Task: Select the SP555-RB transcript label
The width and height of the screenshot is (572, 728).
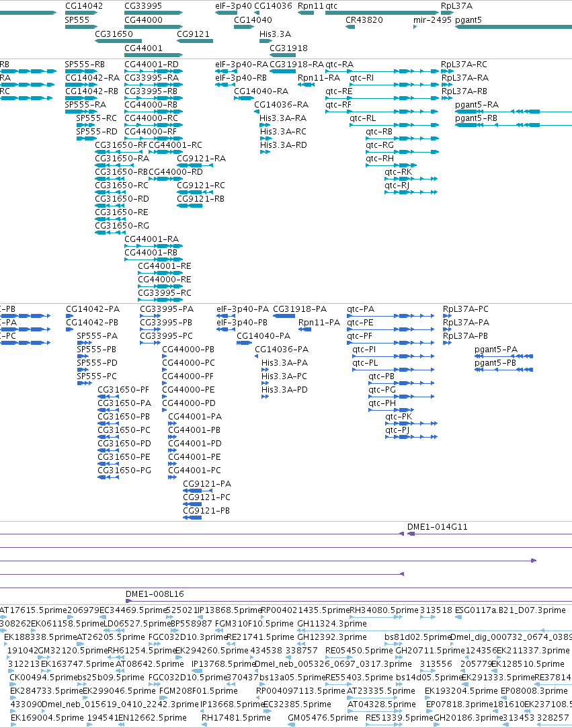Action: click(85, 64)
